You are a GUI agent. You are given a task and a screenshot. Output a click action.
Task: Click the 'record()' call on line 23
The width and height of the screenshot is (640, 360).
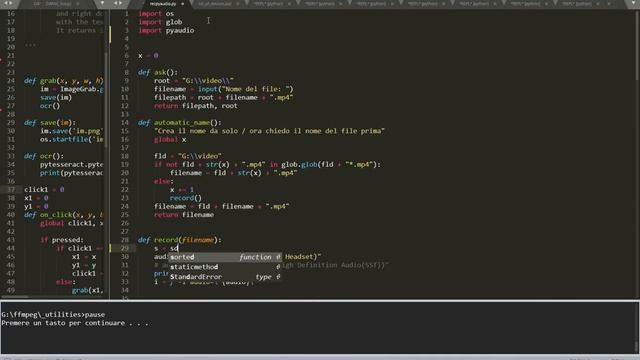tap(186, 198)
